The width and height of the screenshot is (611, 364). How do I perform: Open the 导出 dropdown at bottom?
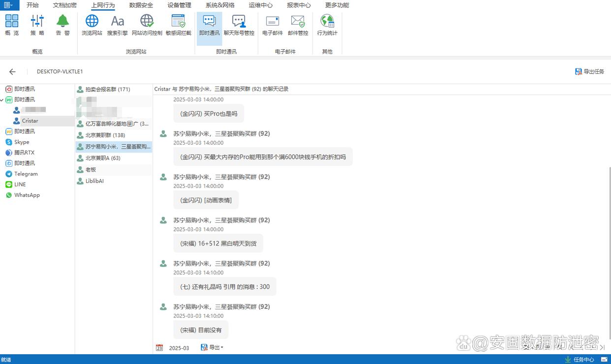212,348
